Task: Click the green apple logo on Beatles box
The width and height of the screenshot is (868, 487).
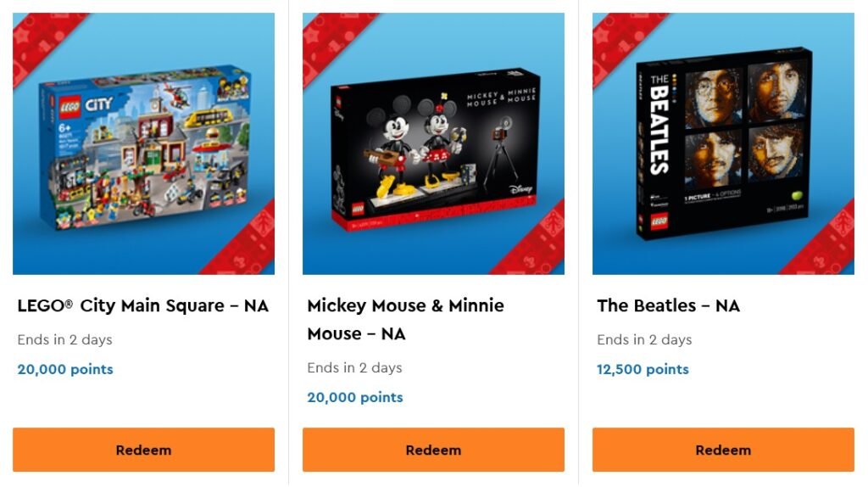Action: [x=797, y=194]
